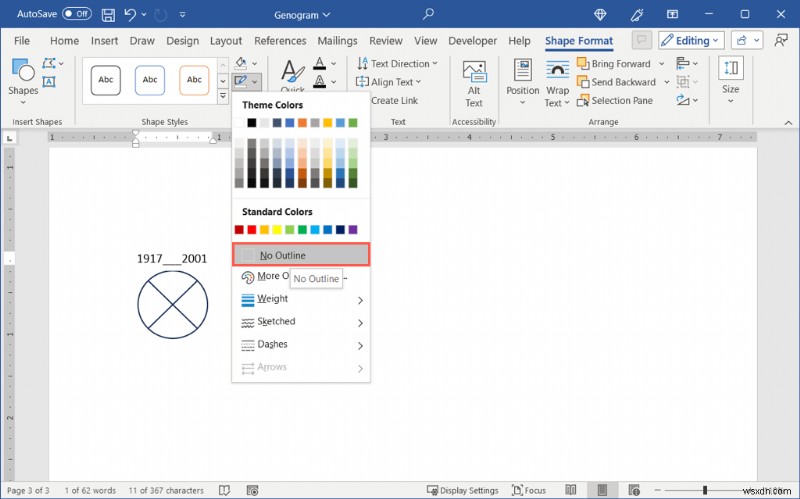Viewport: 800px width, 499px height.
Task: Click the Shape Outline pen icon
Action: pyautogui.click(x=240, y=81)
